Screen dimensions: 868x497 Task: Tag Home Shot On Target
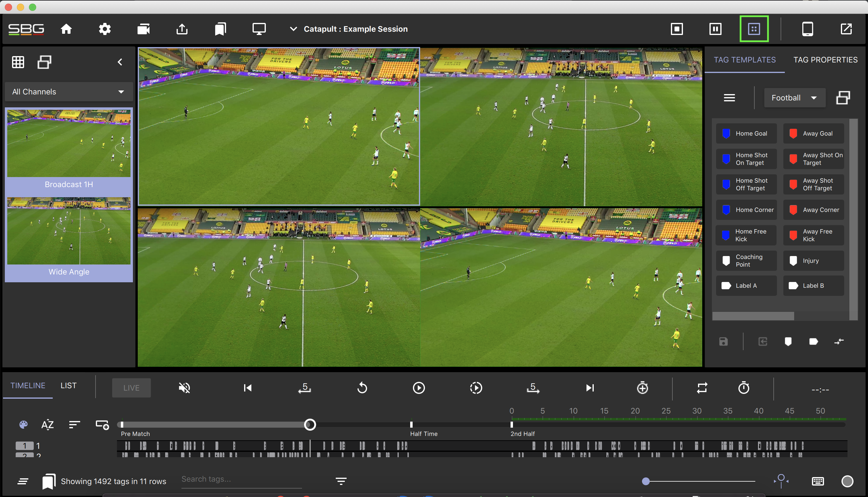(746, 159)
